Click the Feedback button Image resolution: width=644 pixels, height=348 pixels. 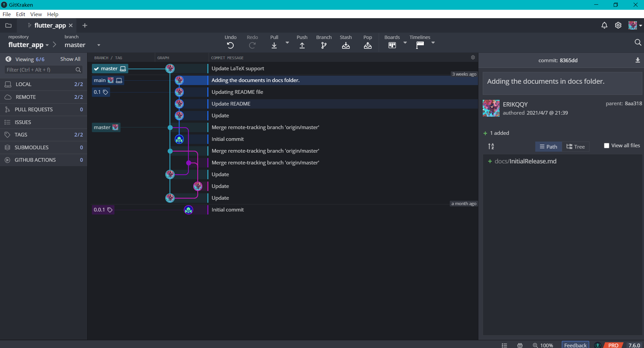[575, 345]
